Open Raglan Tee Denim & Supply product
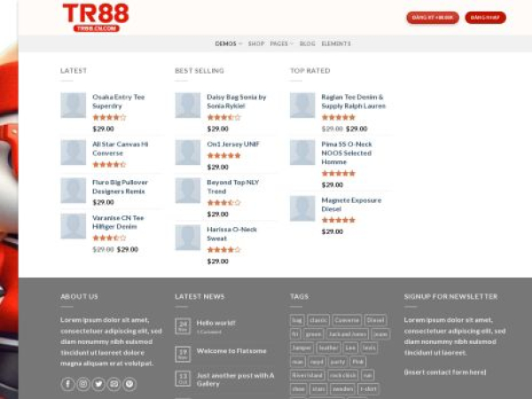Viewport: 532px width, 399px height. pyautogui.click(x=354, y=101)
